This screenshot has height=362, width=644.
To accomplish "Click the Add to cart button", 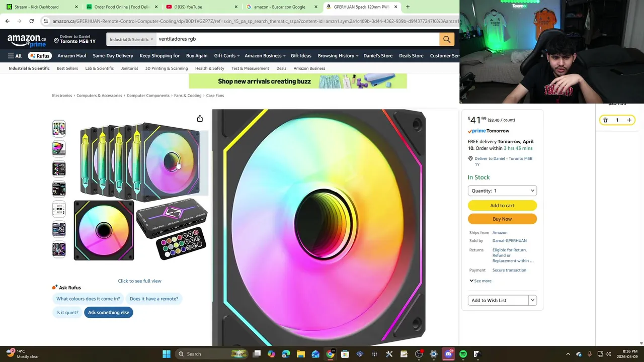I will (502, 205).
